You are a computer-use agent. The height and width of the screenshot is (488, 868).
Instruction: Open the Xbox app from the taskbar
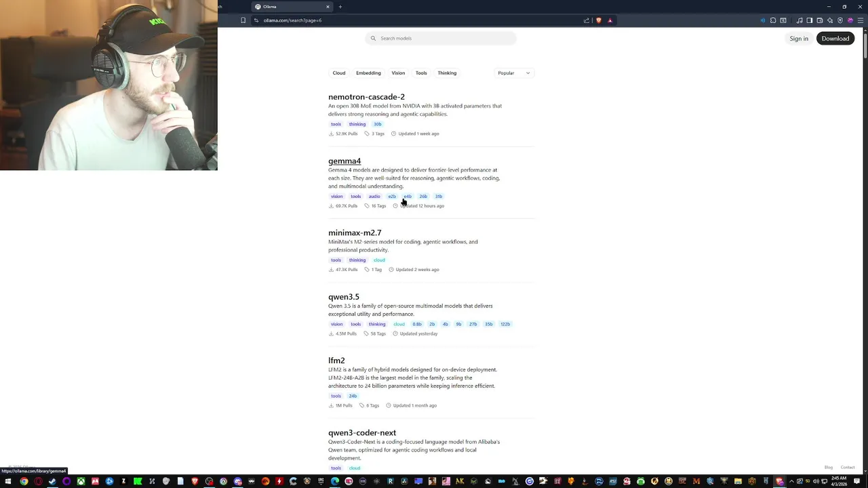(x=81, y=481)
